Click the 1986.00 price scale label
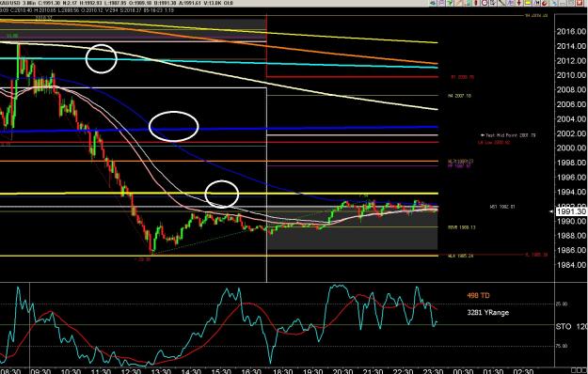This screenshot has height=374, width=588. click(x=572, y=251)
